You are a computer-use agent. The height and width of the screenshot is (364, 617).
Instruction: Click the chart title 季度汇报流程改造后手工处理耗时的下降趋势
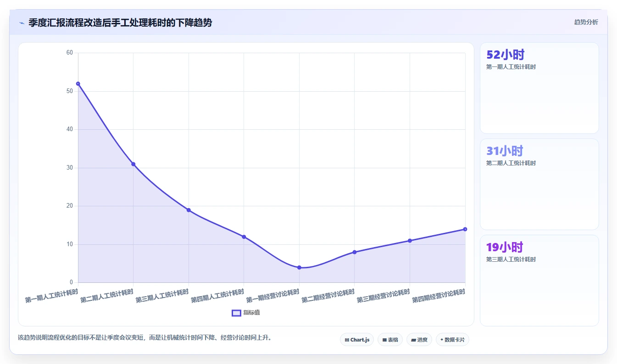click(120, 22)
